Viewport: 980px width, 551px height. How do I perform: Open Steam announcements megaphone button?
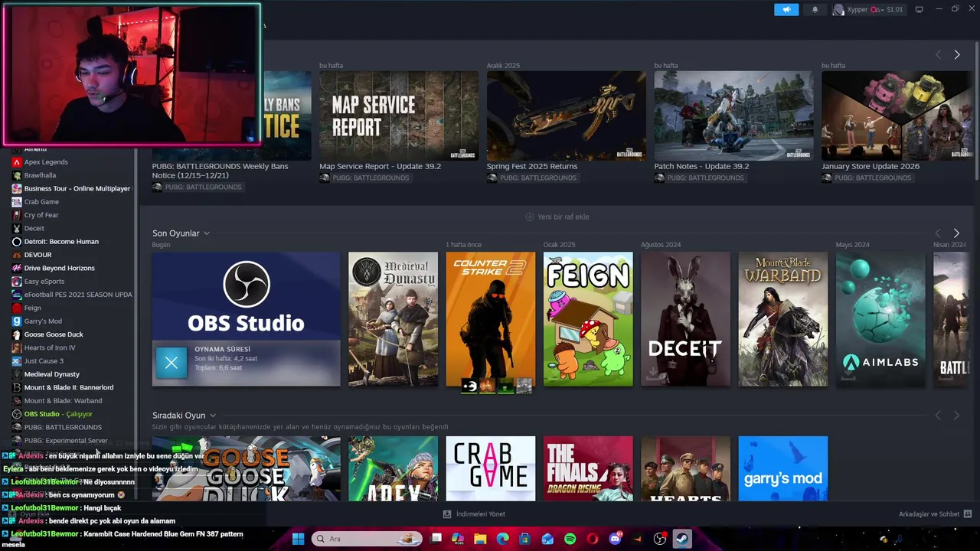pyautogui.click(x=786, y=9)
